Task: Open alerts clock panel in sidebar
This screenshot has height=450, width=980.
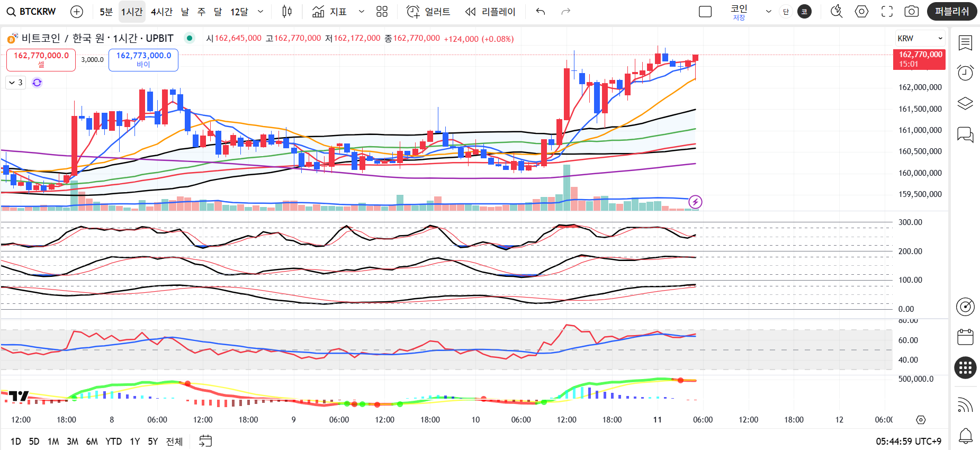Action: click(x=965, y=73)
